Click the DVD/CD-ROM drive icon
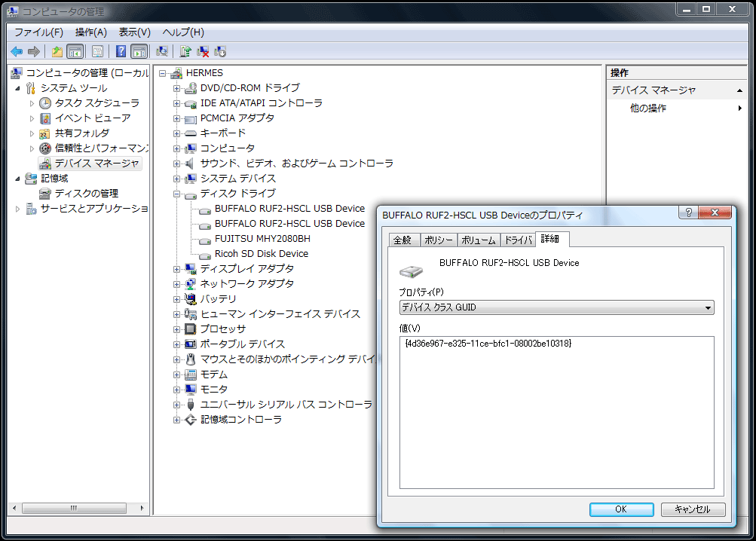756x541 pixels. (x=191, y=88)
